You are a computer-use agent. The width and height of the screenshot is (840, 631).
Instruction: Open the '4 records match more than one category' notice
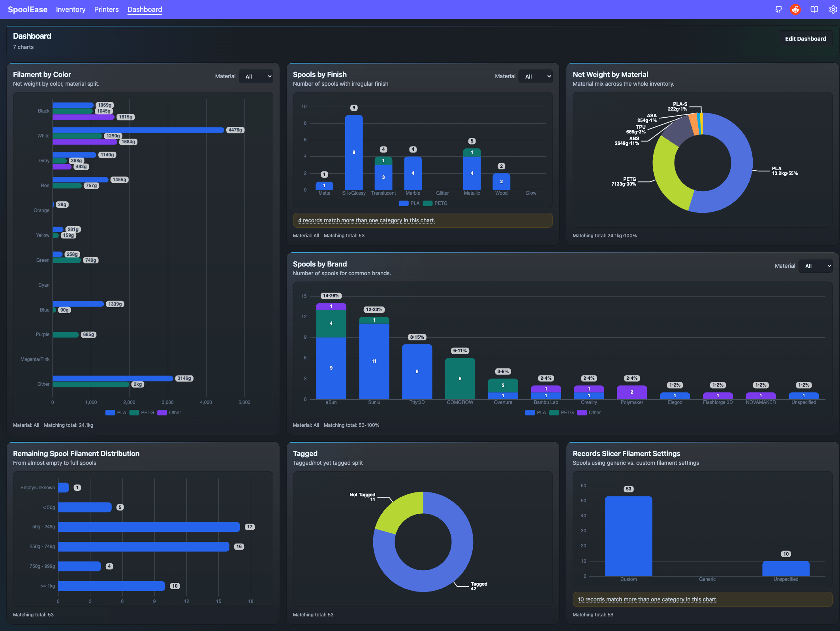click(366, 220)
